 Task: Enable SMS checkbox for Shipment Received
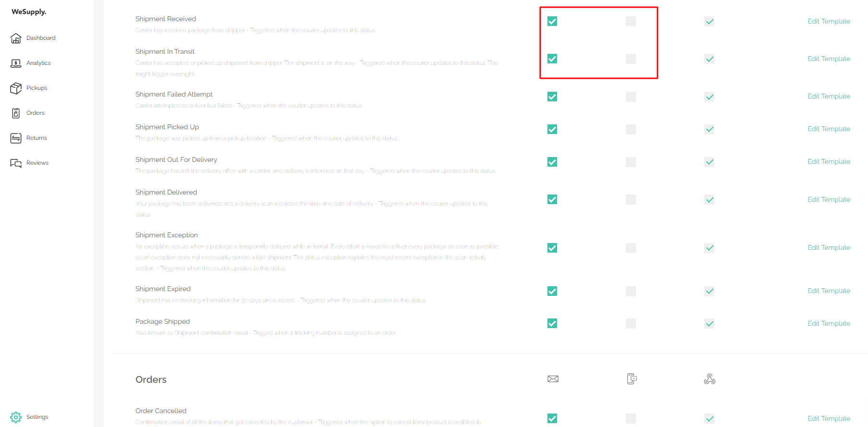click(x=631, y=21)
